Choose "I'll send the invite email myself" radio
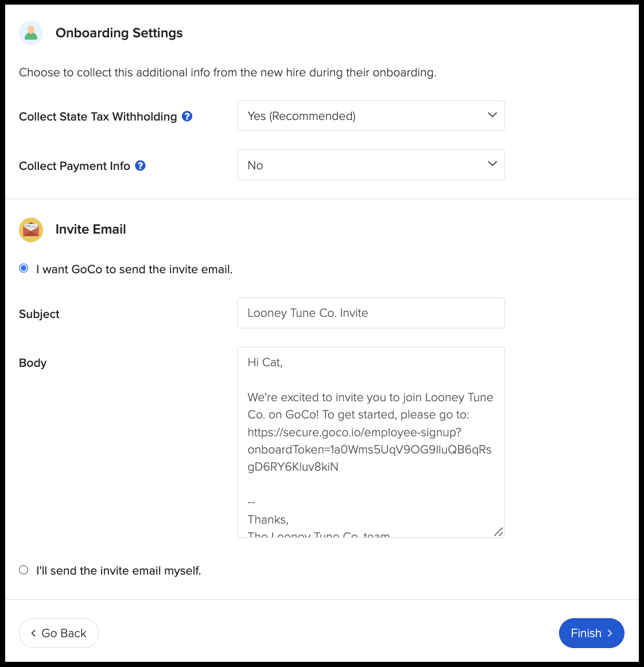Screen dimensions: 644x667 (x=24, y=570)
